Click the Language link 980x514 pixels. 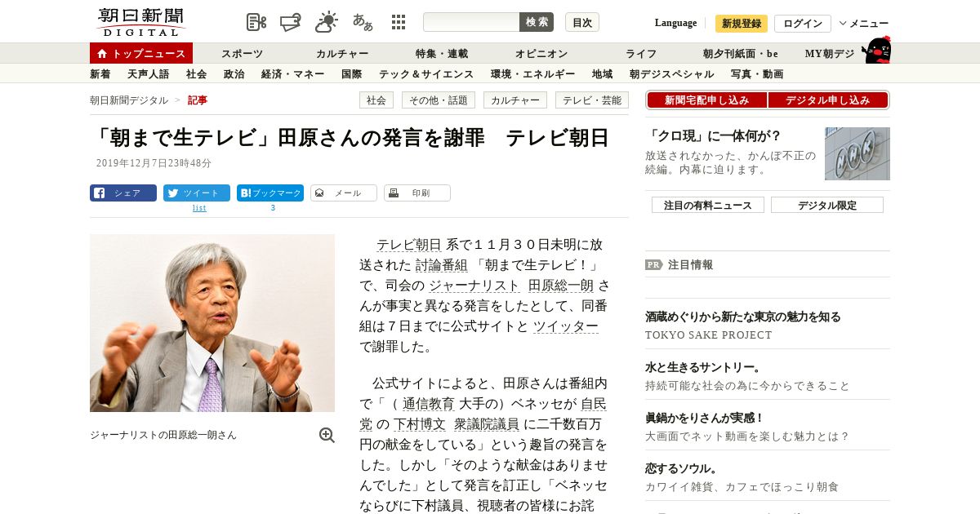[675, 23]
